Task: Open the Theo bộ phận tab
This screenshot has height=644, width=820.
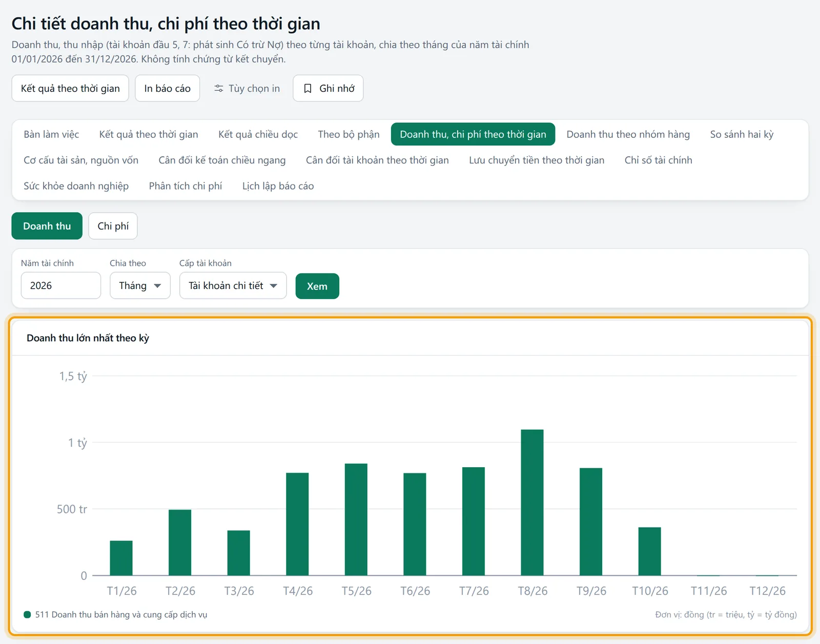Action: click(x=348, y=134)
